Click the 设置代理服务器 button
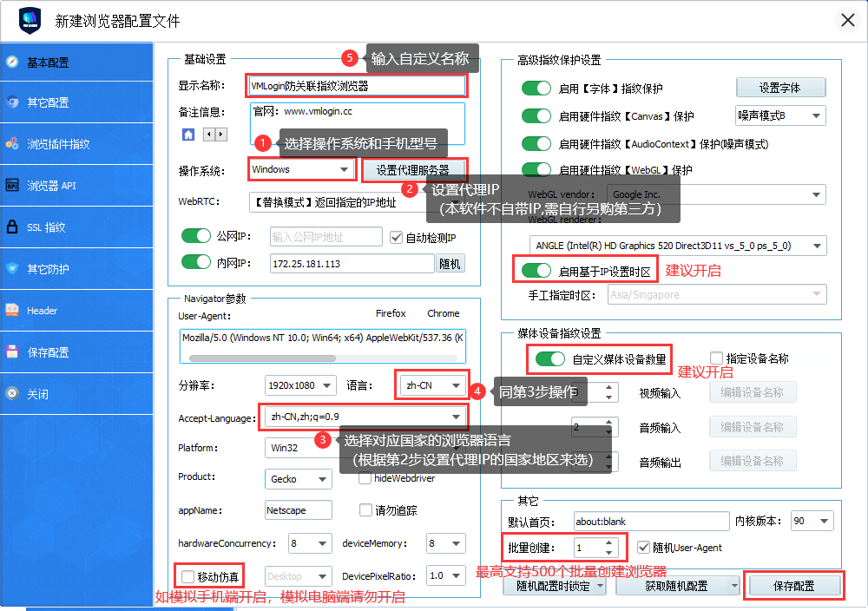868x611 pixels. (x=413, y=170)
